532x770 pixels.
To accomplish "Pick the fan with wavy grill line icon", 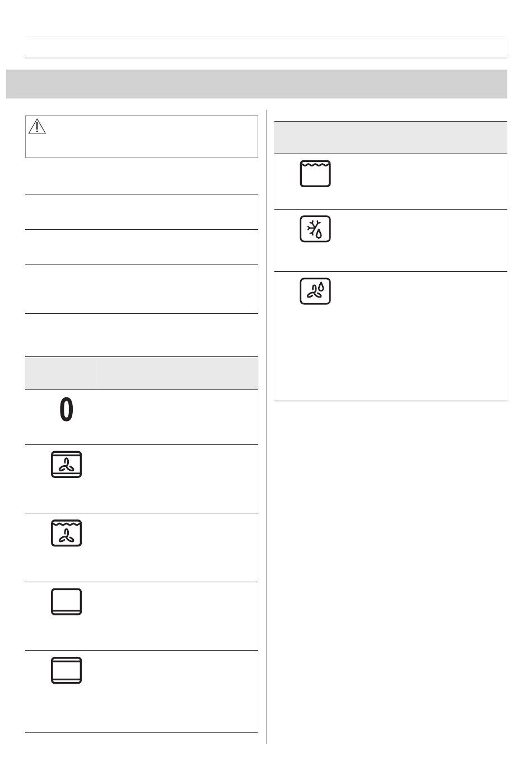I will pos(66,533).
